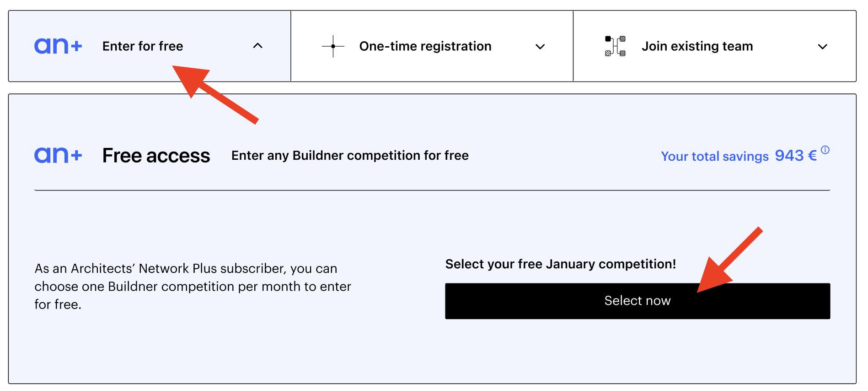Select the Enter for free tab
868x391 pixels.
click(x=143, y=46)
